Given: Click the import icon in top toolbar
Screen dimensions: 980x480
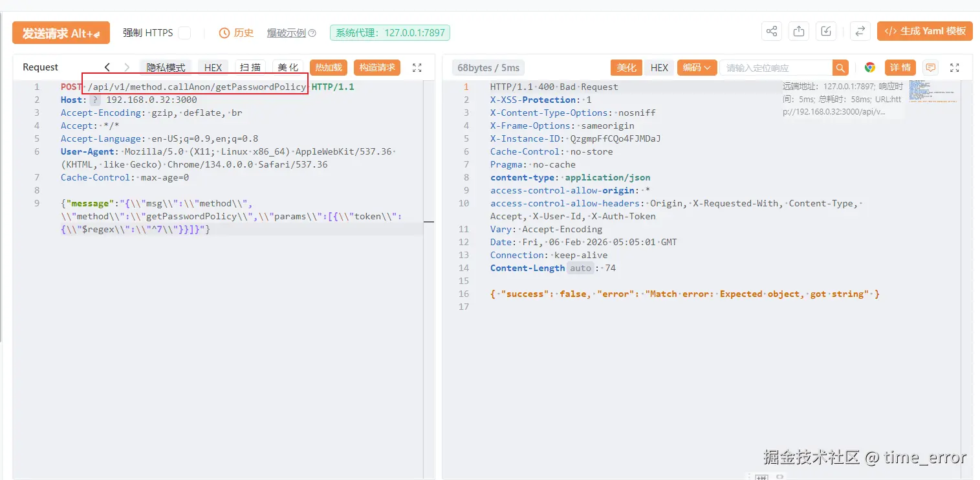Looking at the screenshot, I should [826, 31].
